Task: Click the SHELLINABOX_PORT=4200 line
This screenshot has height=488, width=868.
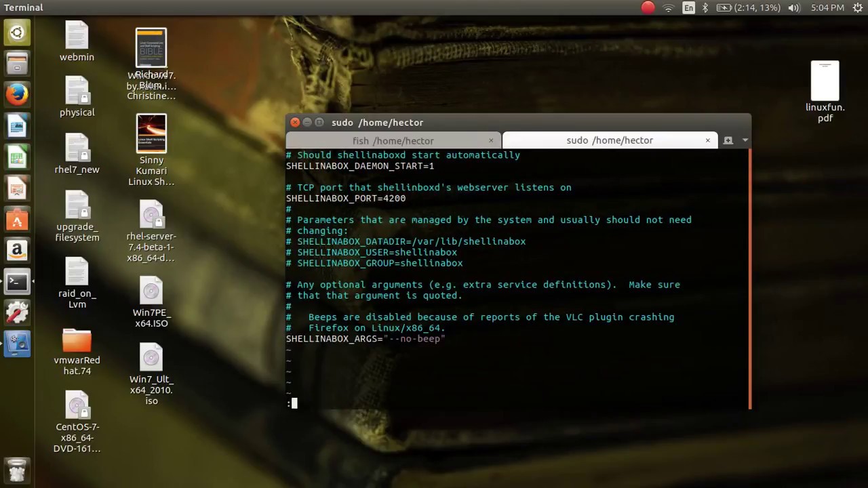Action: pyautogui.click(x=346, y=199)
